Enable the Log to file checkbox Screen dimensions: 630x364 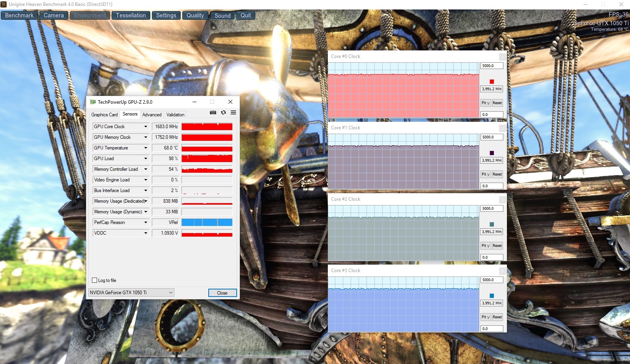94,280
